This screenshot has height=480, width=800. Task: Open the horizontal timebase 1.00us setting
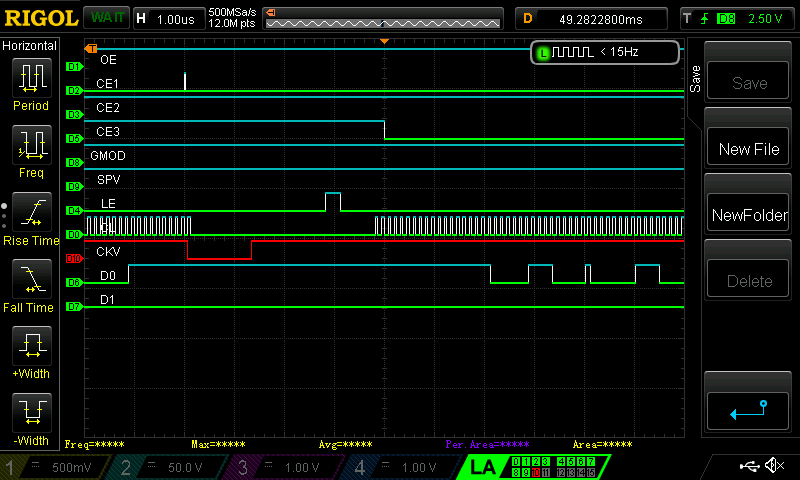pyautogui.click(x=166, y=18)
